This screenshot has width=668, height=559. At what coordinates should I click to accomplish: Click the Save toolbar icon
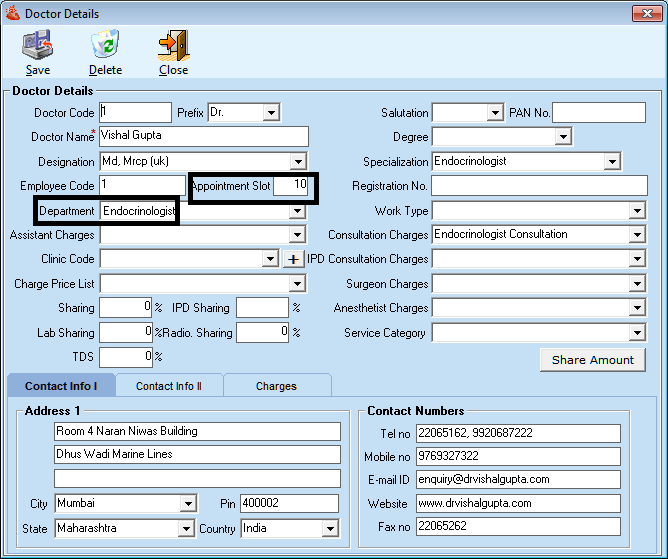[38, 47]
